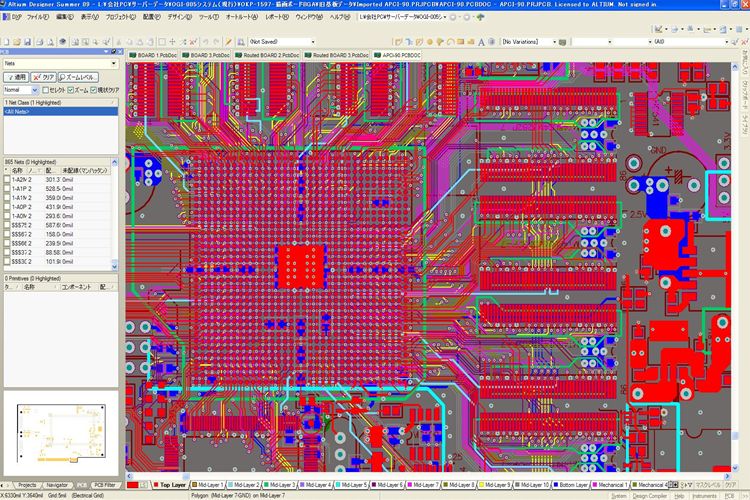Click the ズームレベル button
This screenshot has height=500, width=750.
click(x=78, y=77)
